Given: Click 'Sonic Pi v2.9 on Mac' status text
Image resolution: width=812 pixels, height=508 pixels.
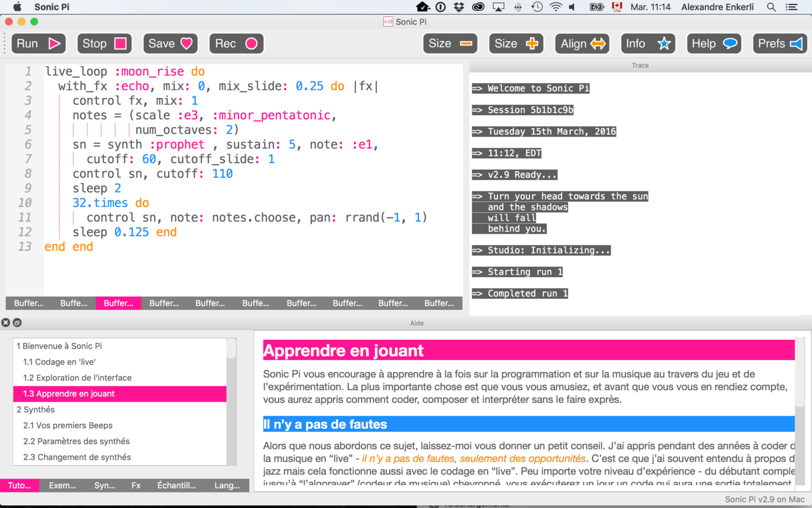Looking at the screenshot, I should pos(765,500).
